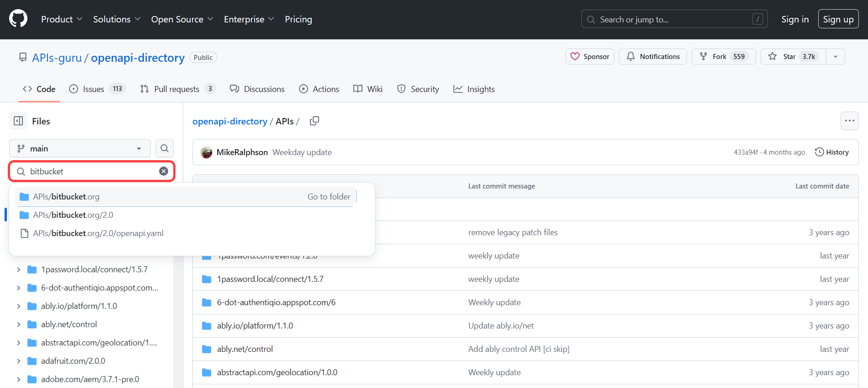Expand the ably.net/control tree folder

pyautogui.click(x=19, y=324)
